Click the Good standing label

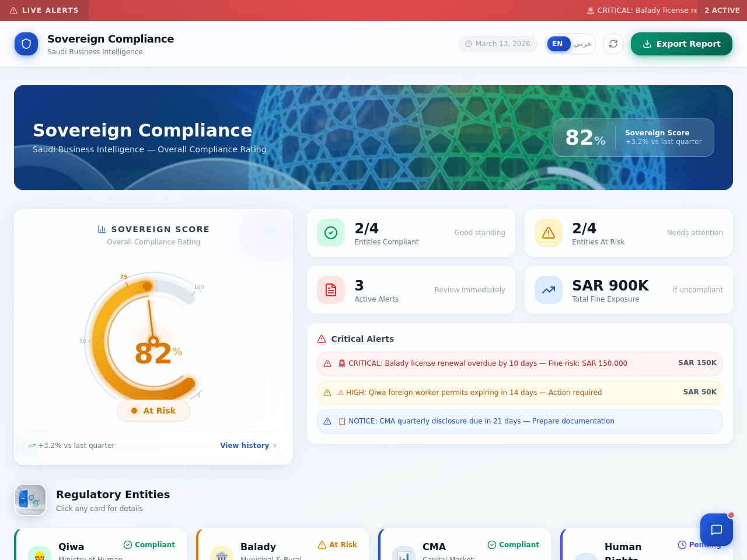click(x=480, y=233)
